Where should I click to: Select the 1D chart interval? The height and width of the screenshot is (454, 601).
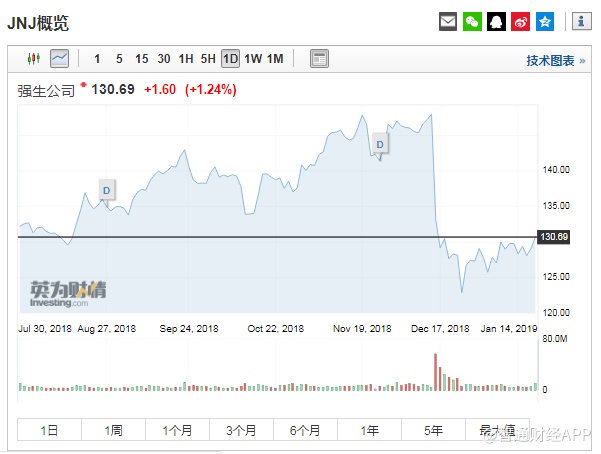230,59
